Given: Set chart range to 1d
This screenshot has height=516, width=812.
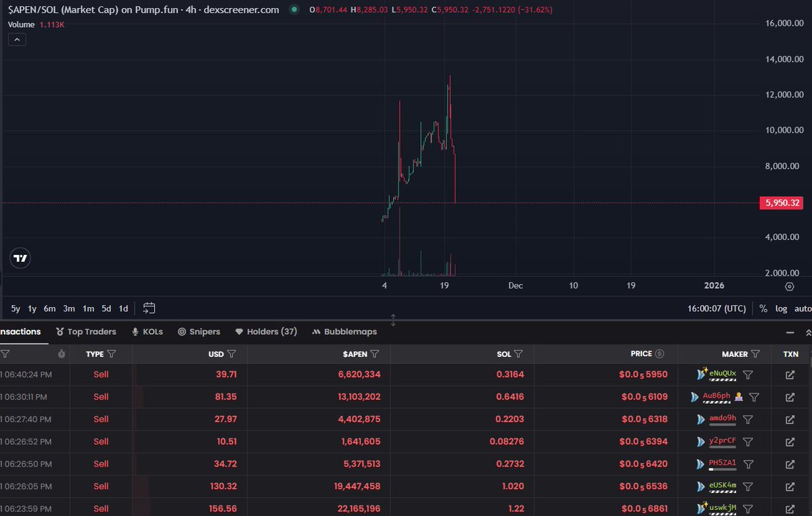Looking at the screenshot, I should point(123,308).
